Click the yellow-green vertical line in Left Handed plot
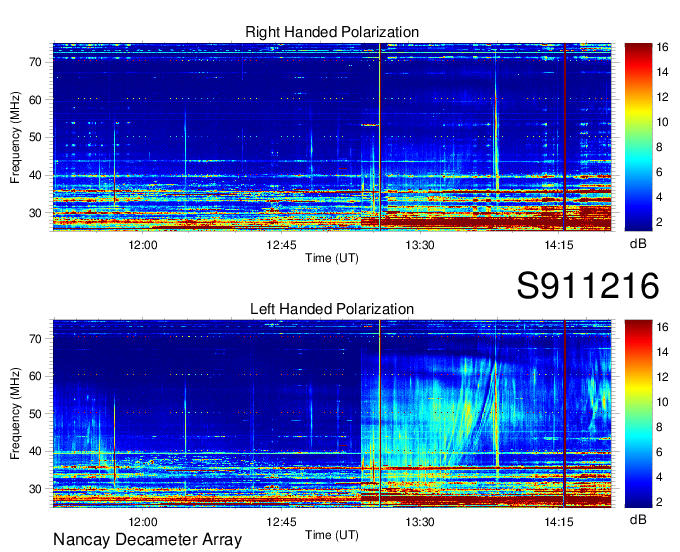 pos(379,413)
